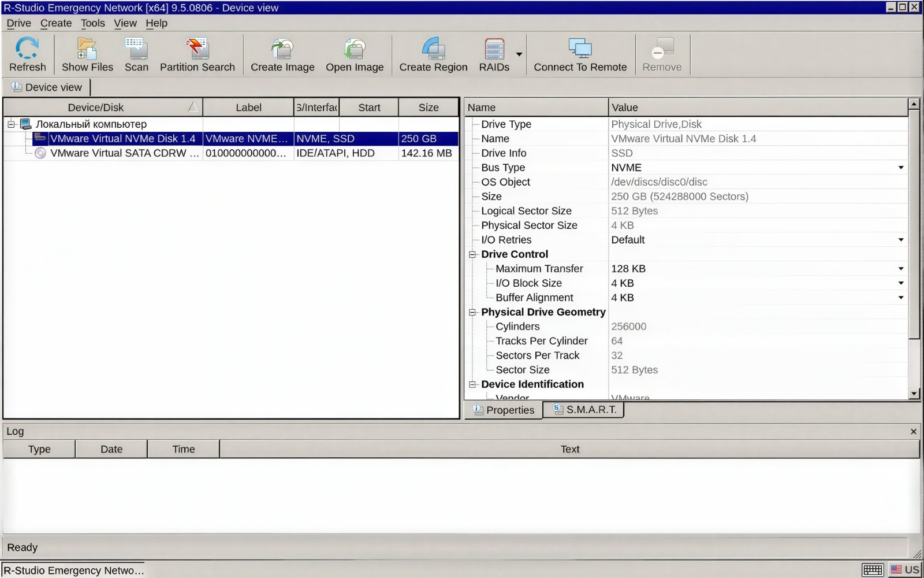The image size is (924, 578).
Task: Click the SATA CDRW disc icon
Action: pos(40,153)
